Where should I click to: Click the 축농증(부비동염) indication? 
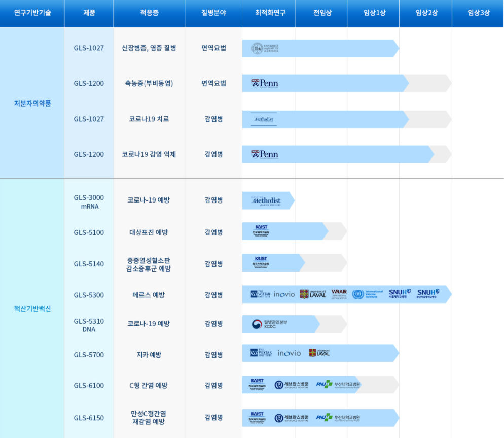(x=149, y=83)
